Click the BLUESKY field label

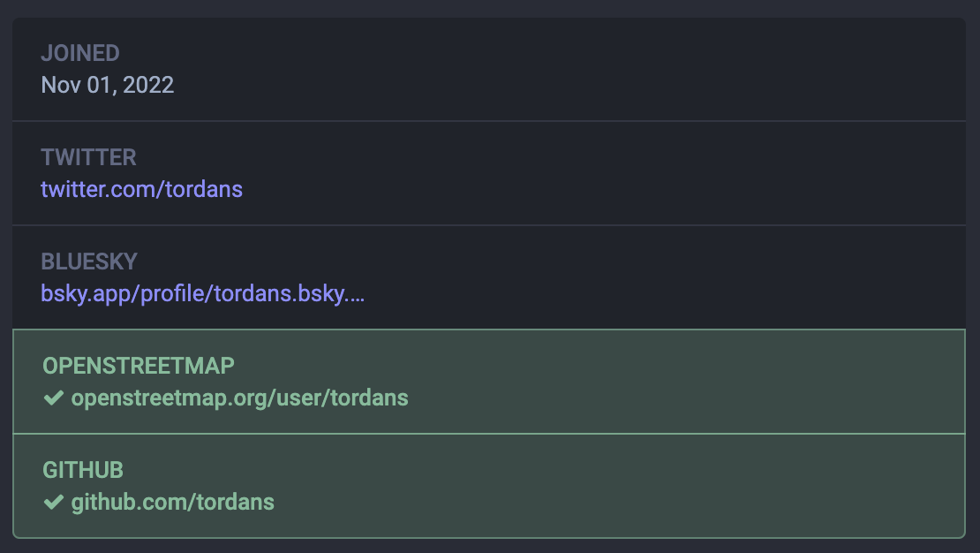[89, 261]
